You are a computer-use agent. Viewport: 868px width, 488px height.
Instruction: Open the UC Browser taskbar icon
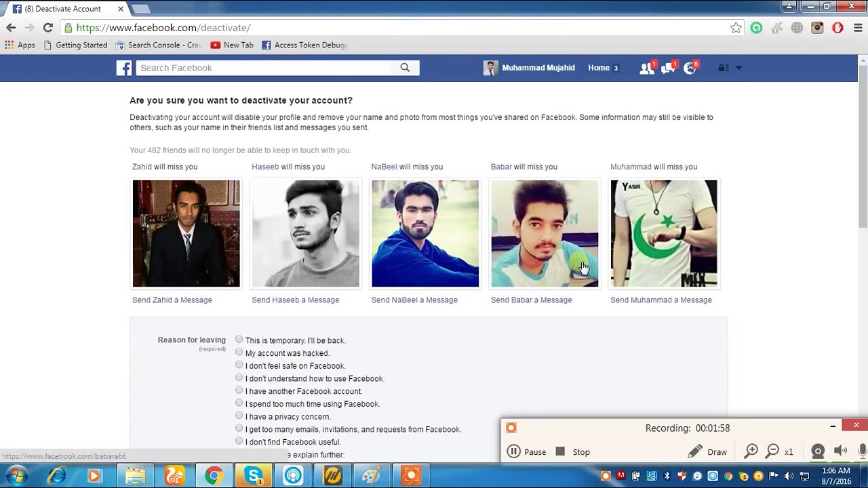click(174, 476)
